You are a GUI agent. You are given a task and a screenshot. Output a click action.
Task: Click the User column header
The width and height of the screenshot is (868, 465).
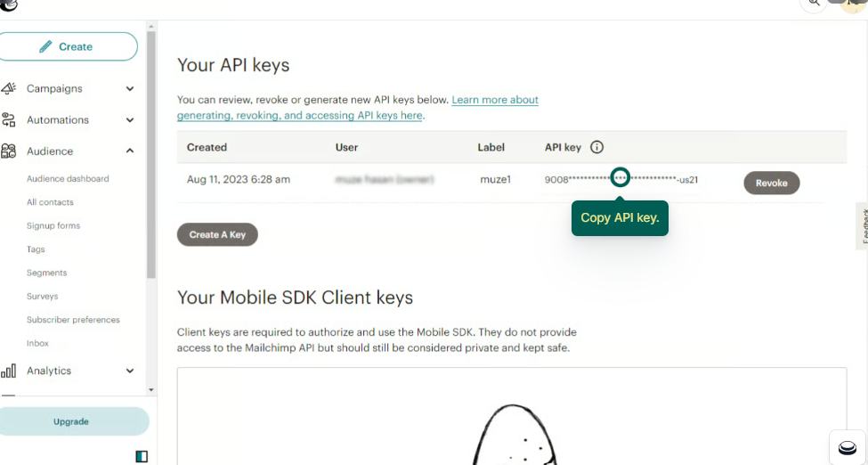coord(346,147)
